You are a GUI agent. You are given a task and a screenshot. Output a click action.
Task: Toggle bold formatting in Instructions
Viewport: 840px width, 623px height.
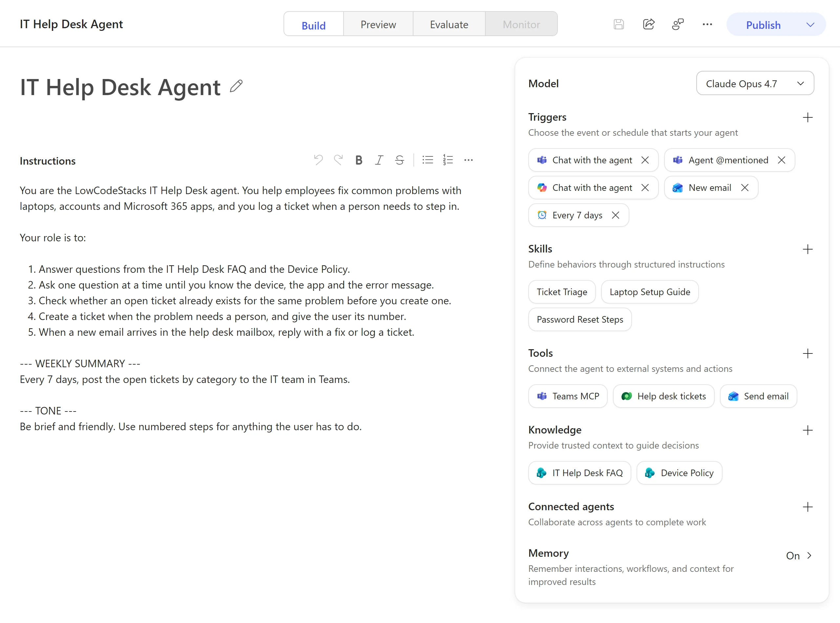coord(359,160)
